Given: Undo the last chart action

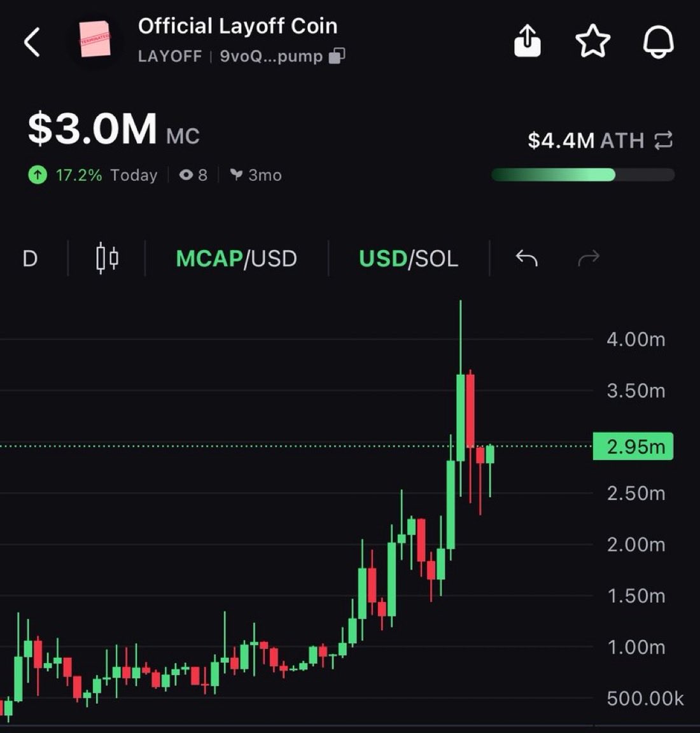Looking at the screenshot, I should pos(526,258).
